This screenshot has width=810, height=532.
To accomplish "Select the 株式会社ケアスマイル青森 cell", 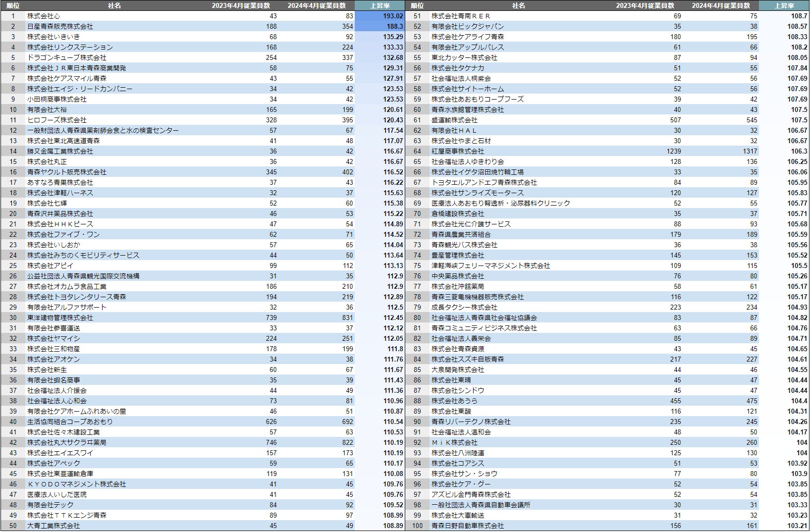I will tap(67, 78).
